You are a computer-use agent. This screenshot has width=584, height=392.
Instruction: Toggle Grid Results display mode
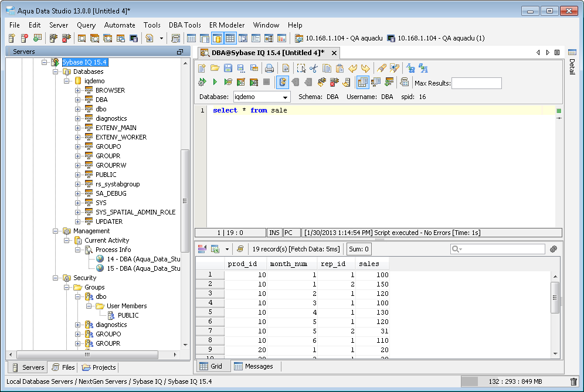tap(362, 82)
